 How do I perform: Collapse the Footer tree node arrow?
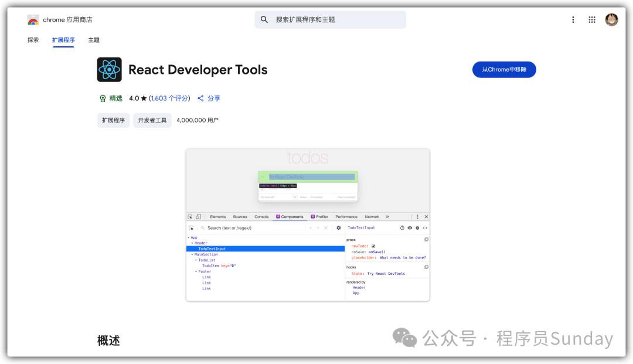(x=196, y=271)
